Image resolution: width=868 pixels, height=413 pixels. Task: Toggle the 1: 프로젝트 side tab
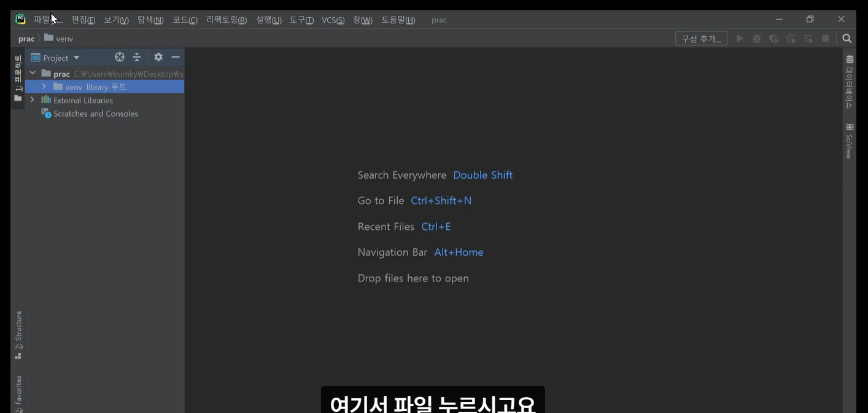pyautogui.click(x=18, y=79)
